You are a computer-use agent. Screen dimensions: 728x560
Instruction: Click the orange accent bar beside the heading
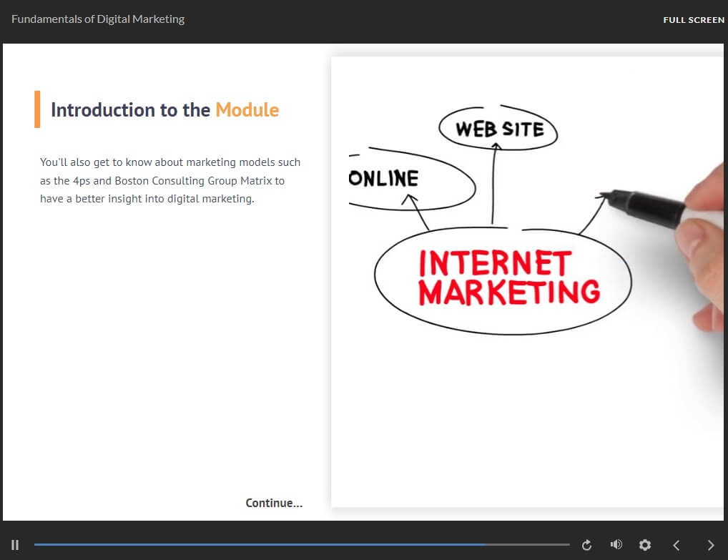tap(37, 109)
